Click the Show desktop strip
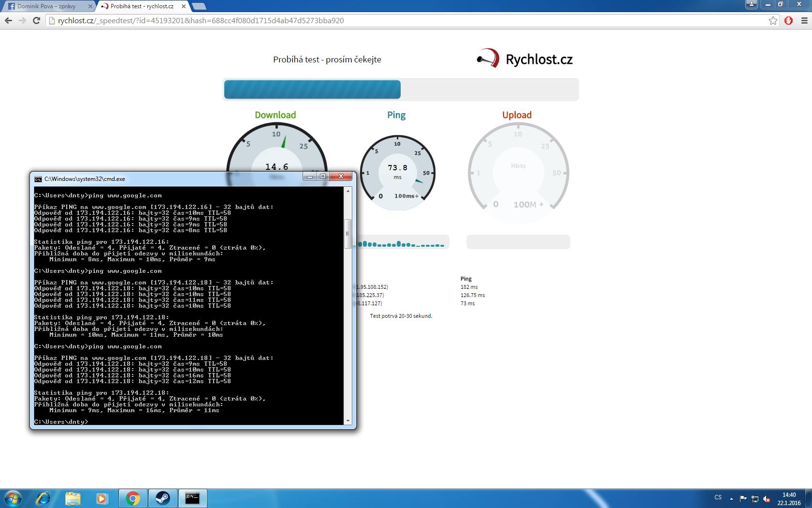 click(x=809, y=498)
